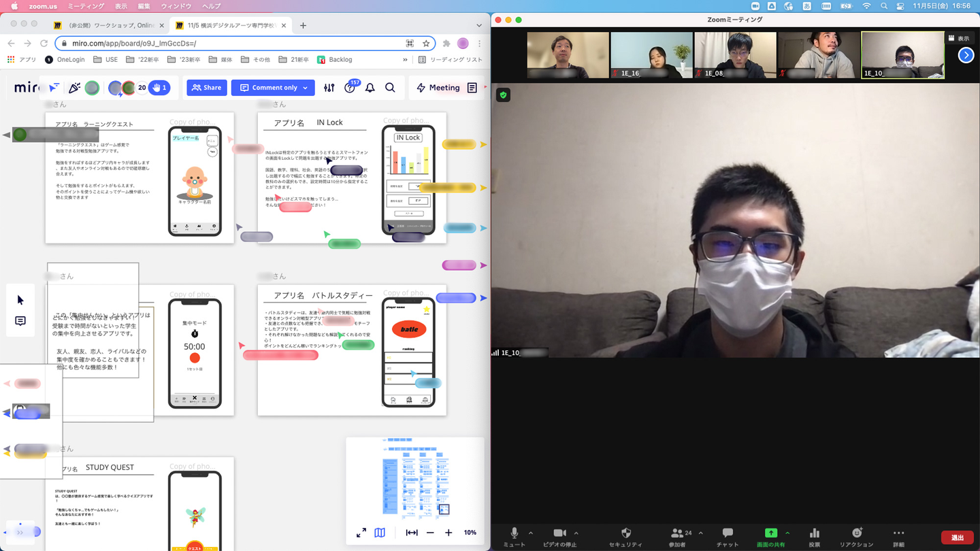Fit Miro board to screen width
Viewport: 980px width, 551px height.
(x=412, y=533)
